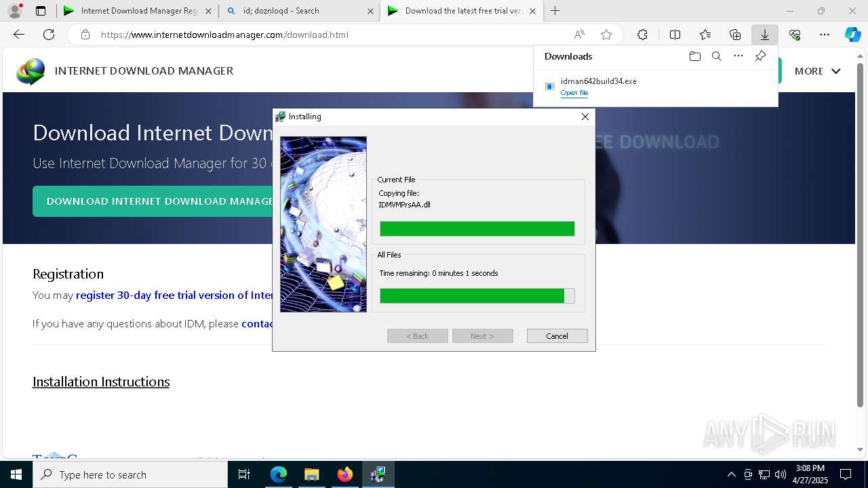Select idman642build34.exe download entry
Screen dimensions: 868x488
(x=655, y=87)
